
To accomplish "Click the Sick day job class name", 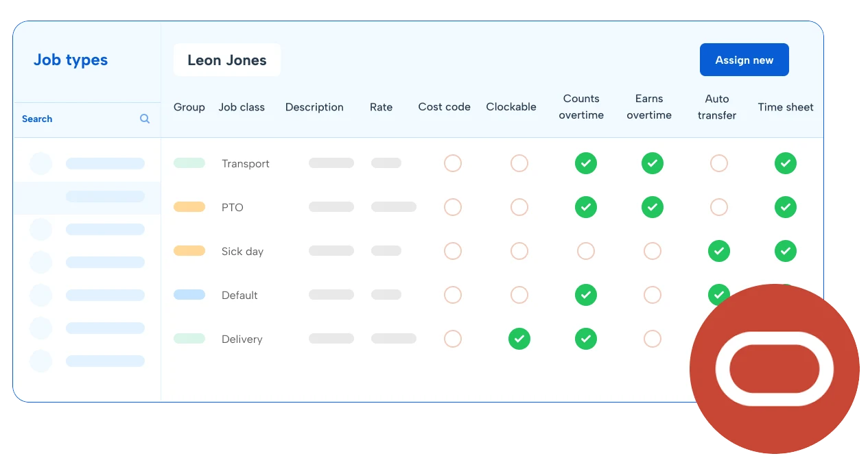I will click(x=242, y=252).
